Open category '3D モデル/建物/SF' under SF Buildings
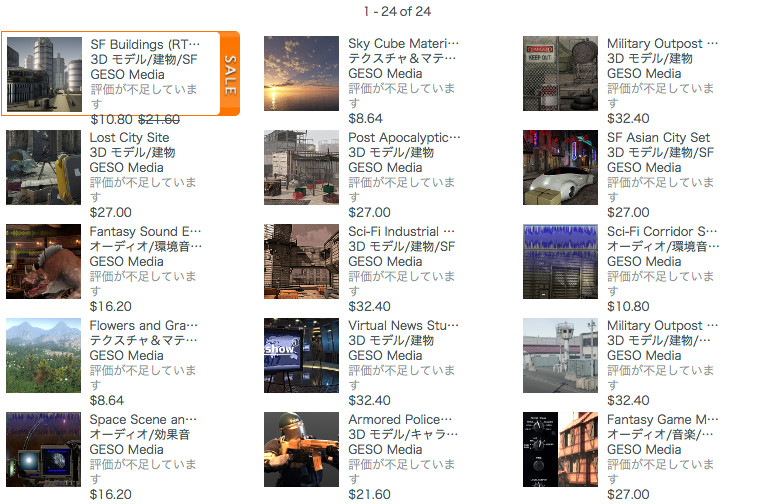Image resolution: width=763 pixels, height=504 pixels. tap(144, 59)
